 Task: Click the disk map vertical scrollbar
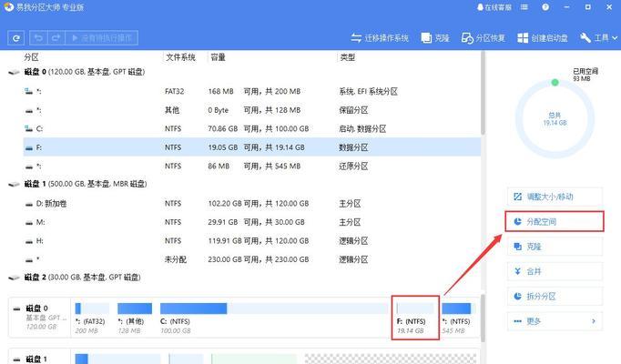click(x=483, y=318)
